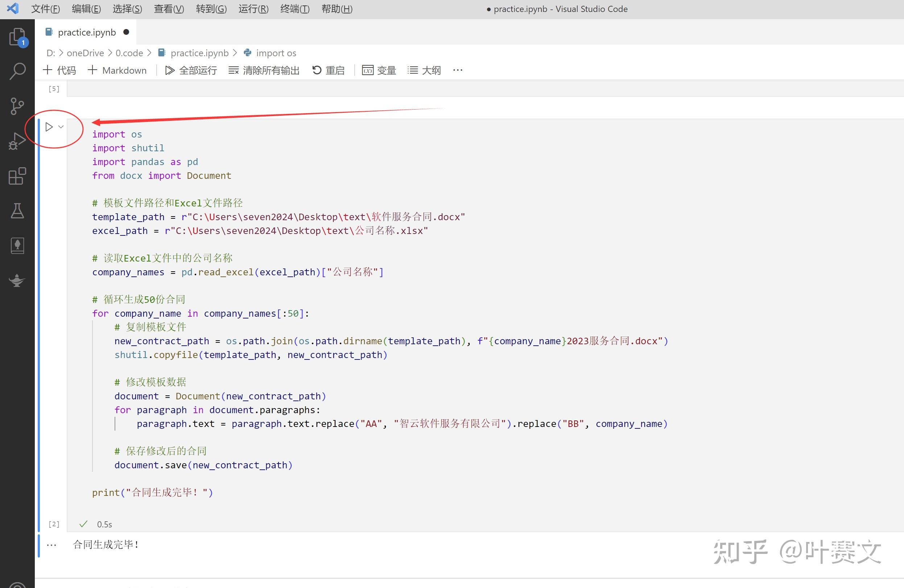904x588 pixels.
Task: Open the Source Control view
Action: tap(17, 106)
